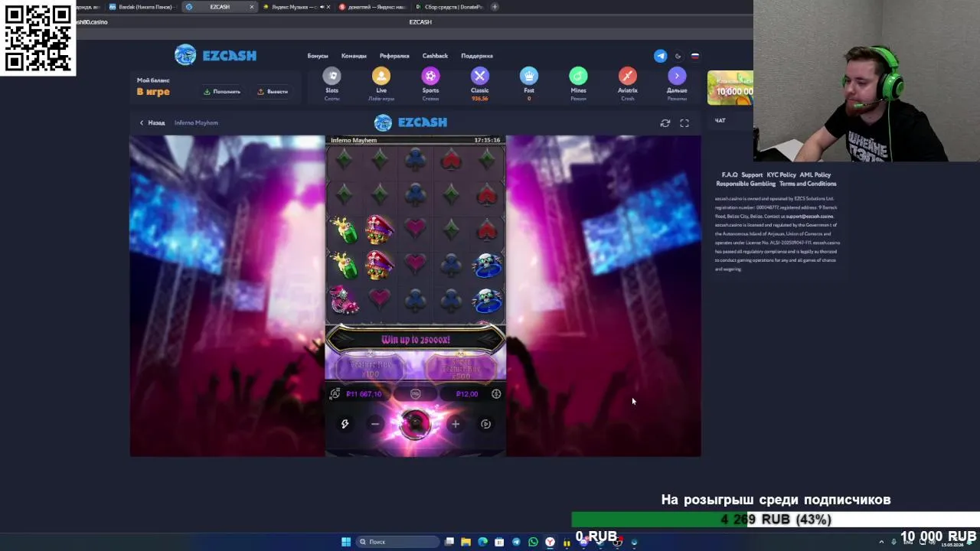Open WhatsApp from the taskbar
Image resolution: width=980 pixels, height=551 pixels.
tap(533, 542)
